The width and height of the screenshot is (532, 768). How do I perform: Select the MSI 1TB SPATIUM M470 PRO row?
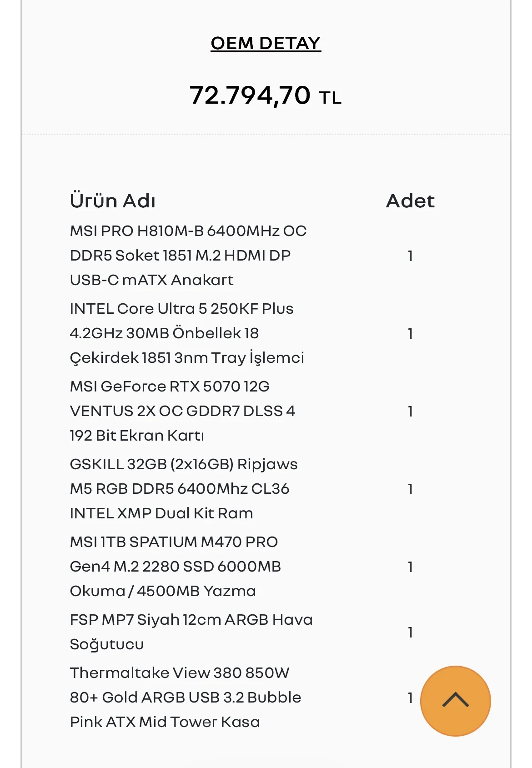click(252, 567)
